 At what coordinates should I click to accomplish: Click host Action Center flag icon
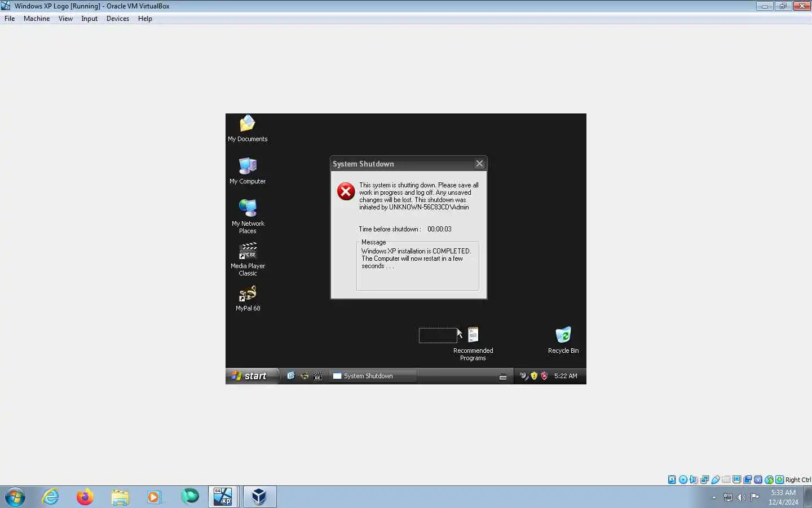[755, 497]
